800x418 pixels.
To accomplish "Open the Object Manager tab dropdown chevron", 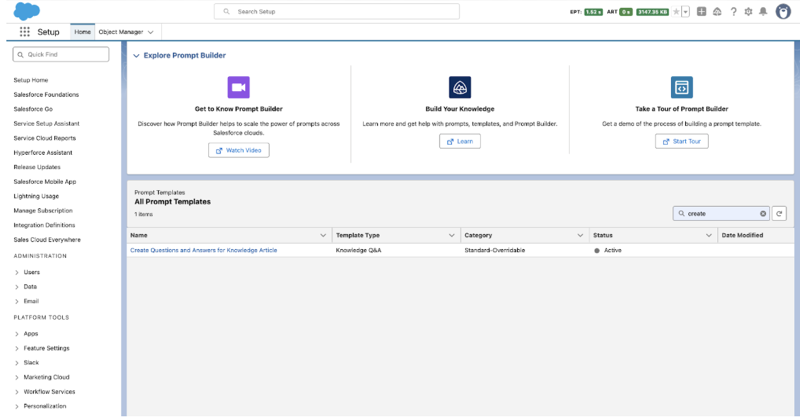I will tap(151, 32).
